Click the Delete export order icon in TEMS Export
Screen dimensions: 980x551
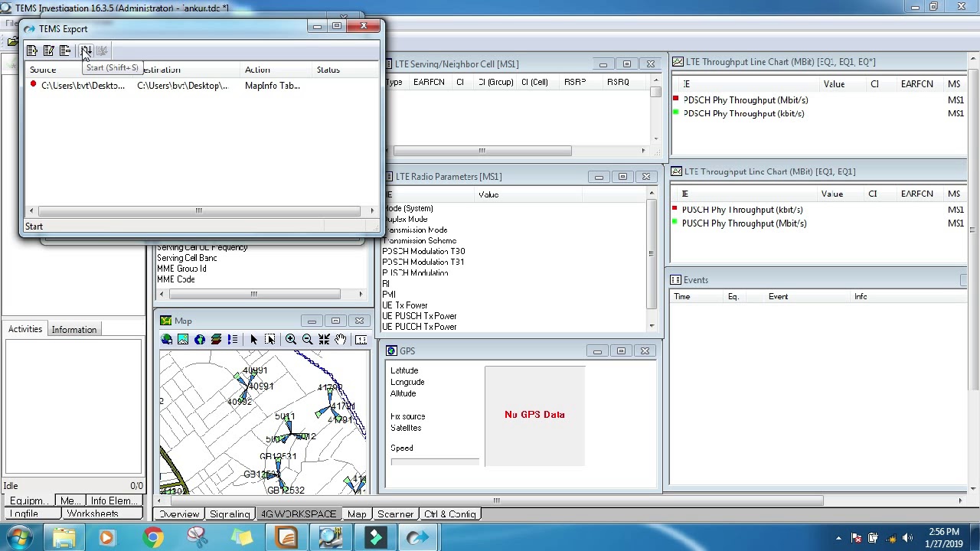point(65,51)
